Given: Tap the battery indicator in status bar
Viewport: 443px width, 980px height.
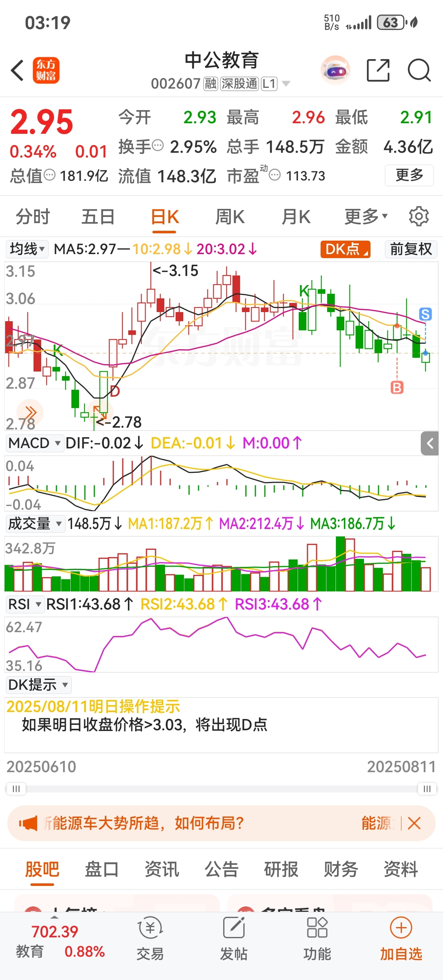Looking at the screenshot, I should 391,23.
